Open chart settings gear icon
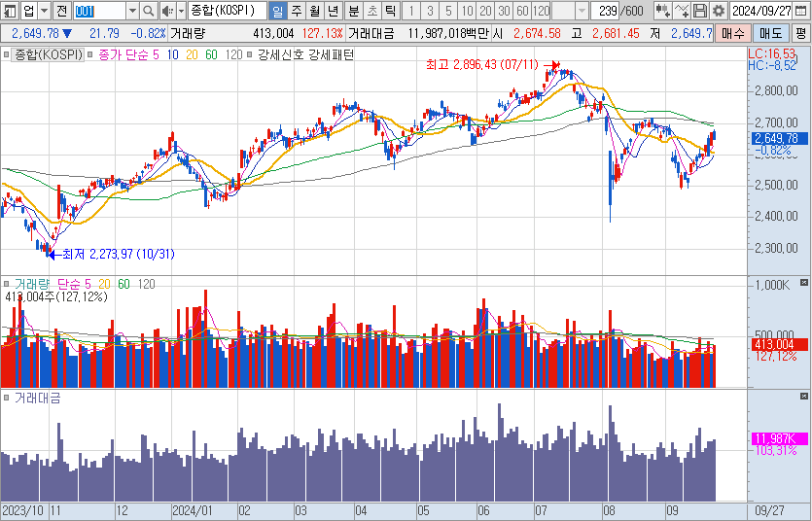This screenshot has height=521, width=812. pyautogui.click(x=719, y=11)
